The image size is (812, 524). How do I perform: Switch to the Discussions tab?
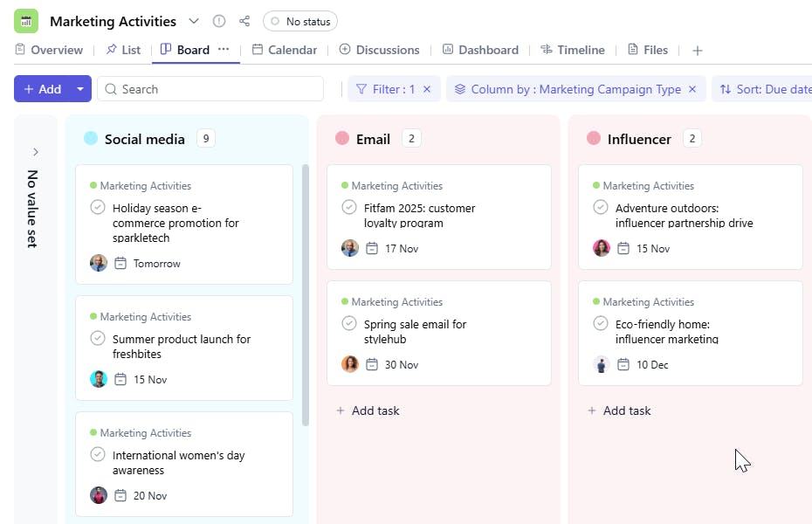pos(379,50)
